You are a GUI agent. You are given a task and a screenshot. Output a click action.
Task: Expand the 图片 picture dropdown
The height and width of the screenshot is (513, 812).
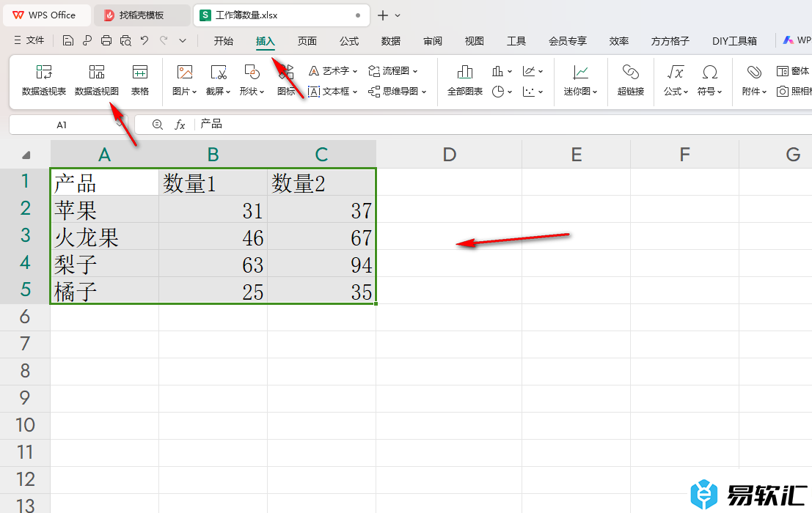pos(185,92)
